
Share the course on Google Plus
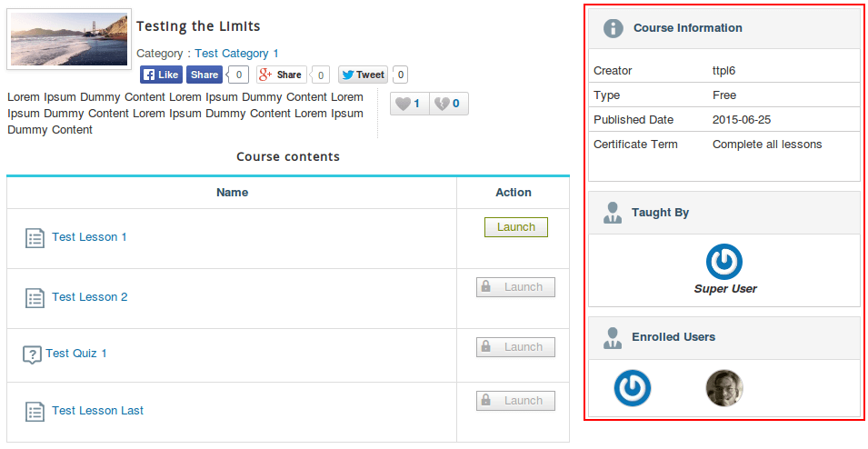tap(281, 75)
